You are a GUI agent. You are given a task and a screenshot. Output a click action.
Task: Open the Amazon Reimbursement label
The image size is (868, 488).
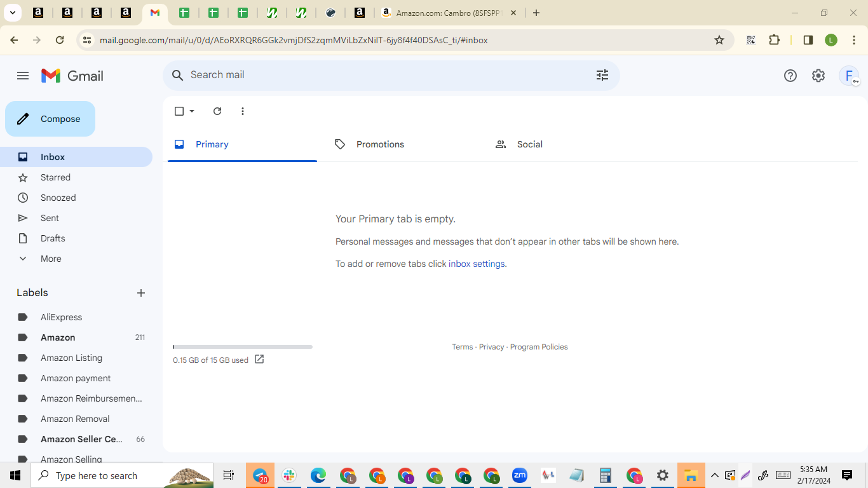pyautogui.click(x=76, y=398)
